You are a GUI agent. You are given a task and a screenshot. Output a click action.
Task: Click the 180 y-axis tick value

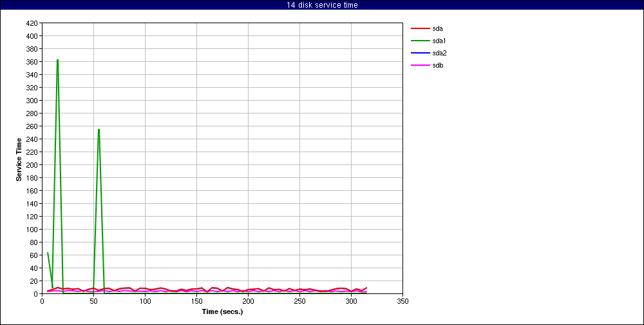[x=33, y=178]
